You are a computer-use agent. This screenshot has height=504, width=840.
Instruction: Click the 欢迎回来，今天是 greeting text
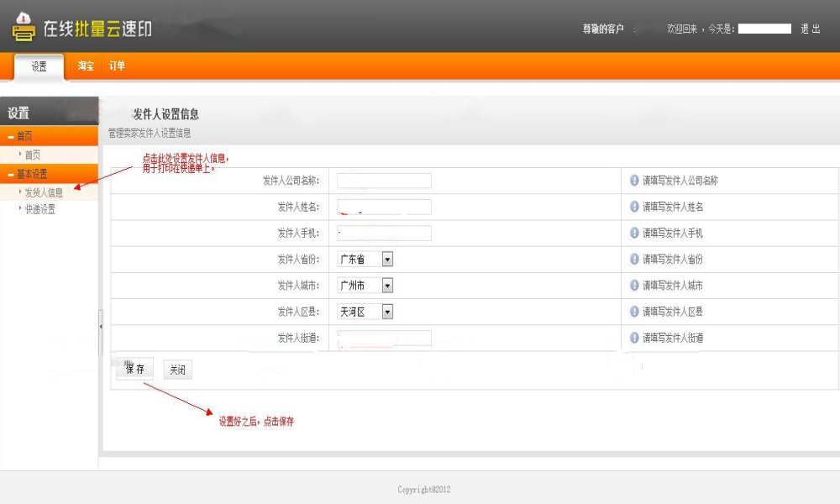(x=701, y=29)
